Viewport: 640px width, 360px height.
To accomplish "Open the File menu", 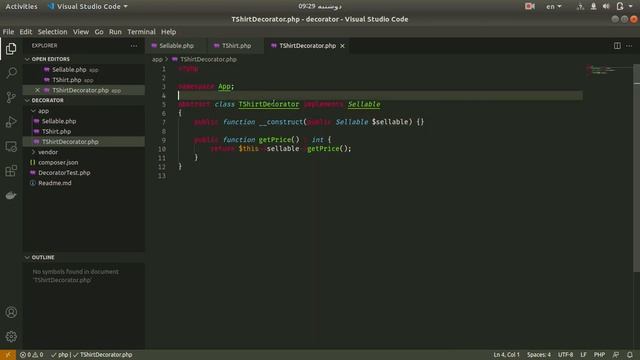I will click(x=8, y=32).
